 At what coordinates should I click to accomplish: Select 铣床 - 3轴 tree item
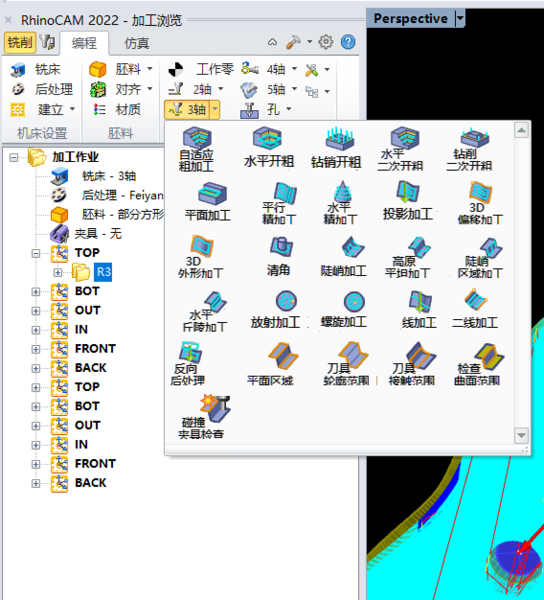[x=109, y=176]
